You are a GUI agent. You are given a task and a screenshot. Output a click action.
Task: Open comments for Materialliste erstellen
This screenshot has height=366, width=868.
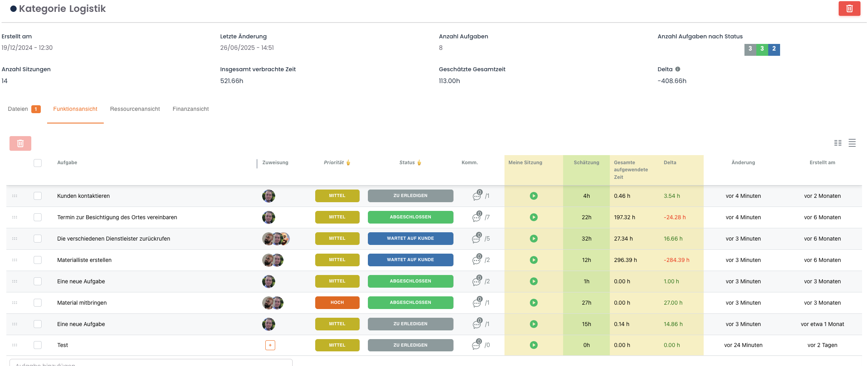(477, 260)
